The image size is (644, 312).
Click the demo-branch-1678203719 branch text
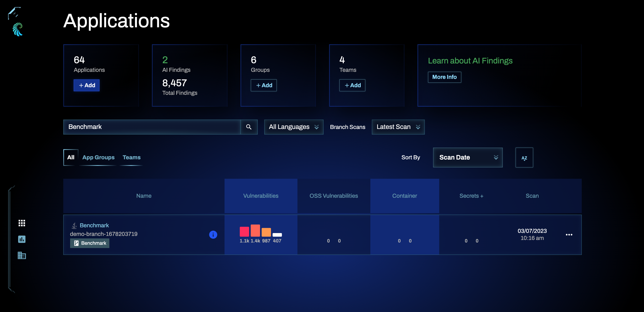[104, 234]
